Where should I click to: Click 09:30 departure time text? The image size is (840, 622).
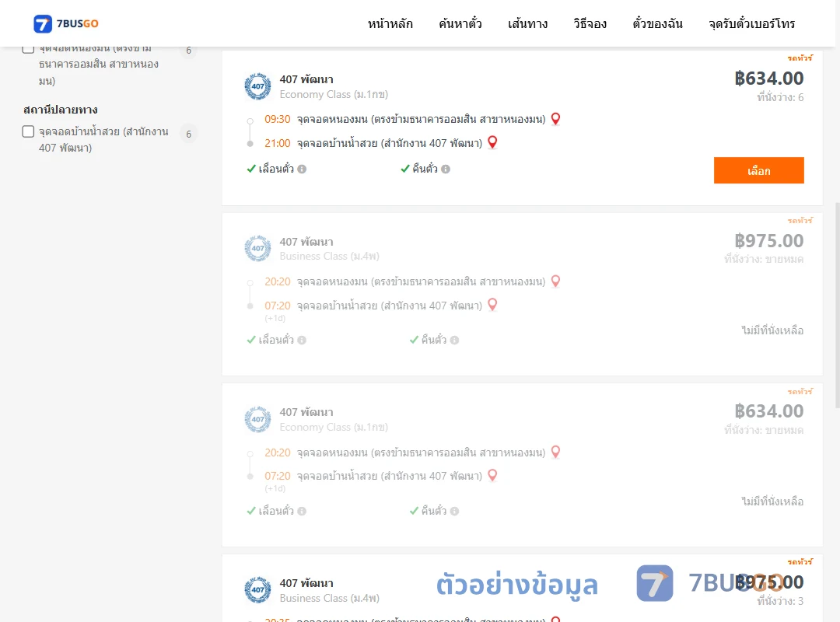pyautogui.click(x=277, y=119)
